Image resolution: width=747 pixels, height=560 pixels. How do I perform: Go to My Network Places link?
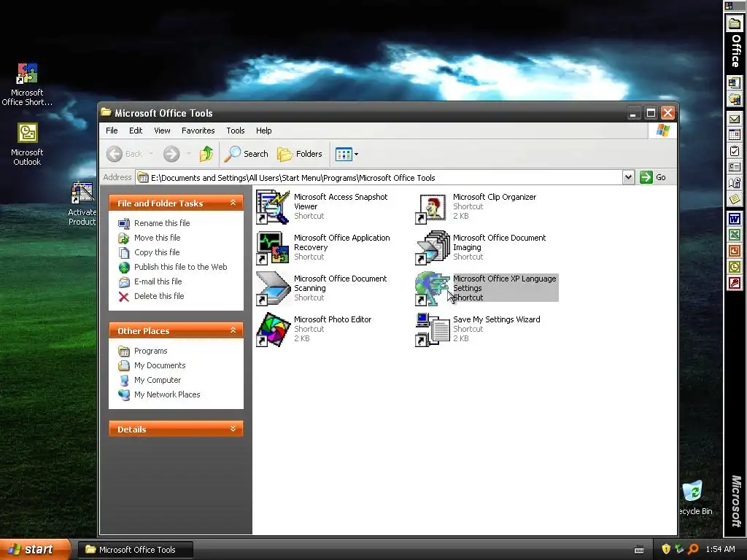point(167,394)
